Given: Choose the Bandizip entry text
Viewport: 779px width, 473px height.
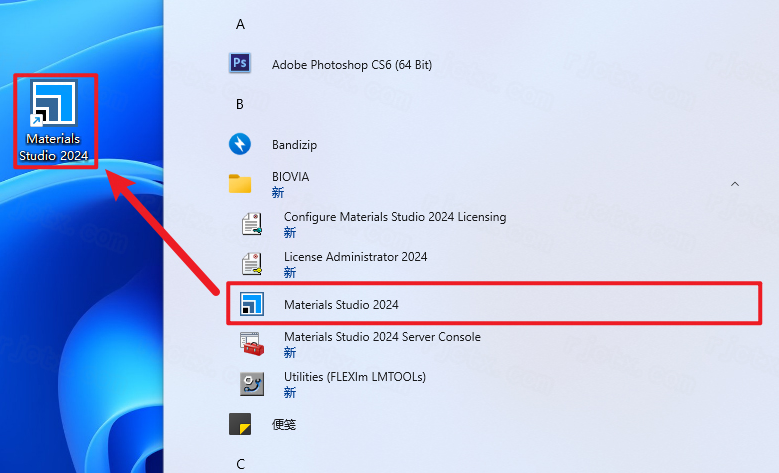Looking at the screenshot, I should tap(294, 144).
